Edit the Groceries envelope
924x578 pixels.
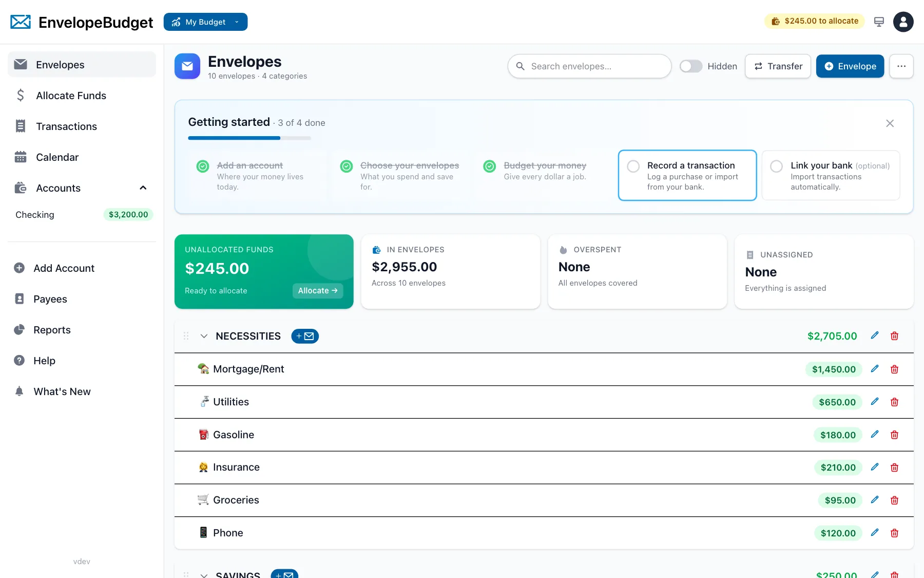pos(875,500)
